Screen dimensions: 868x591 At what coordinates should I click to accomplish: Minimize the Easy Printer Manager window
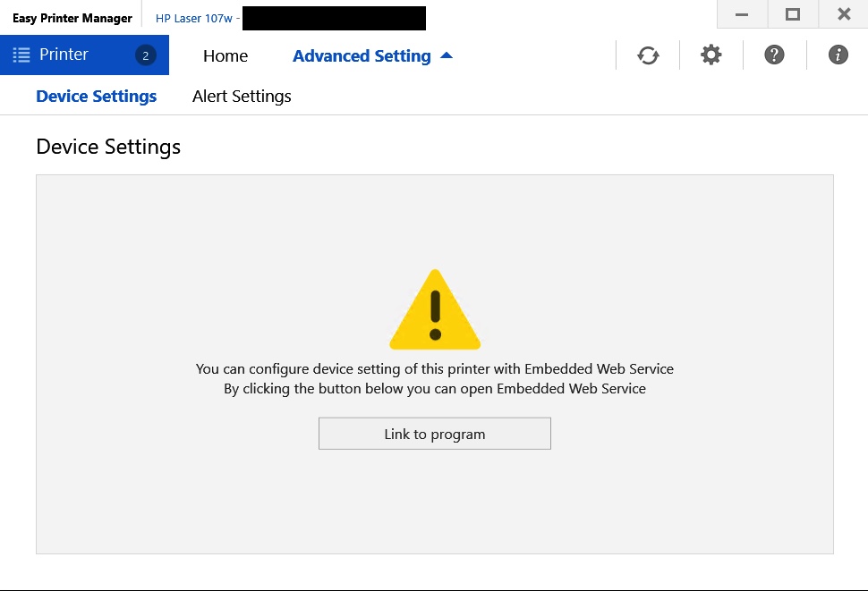pos(741,14)
